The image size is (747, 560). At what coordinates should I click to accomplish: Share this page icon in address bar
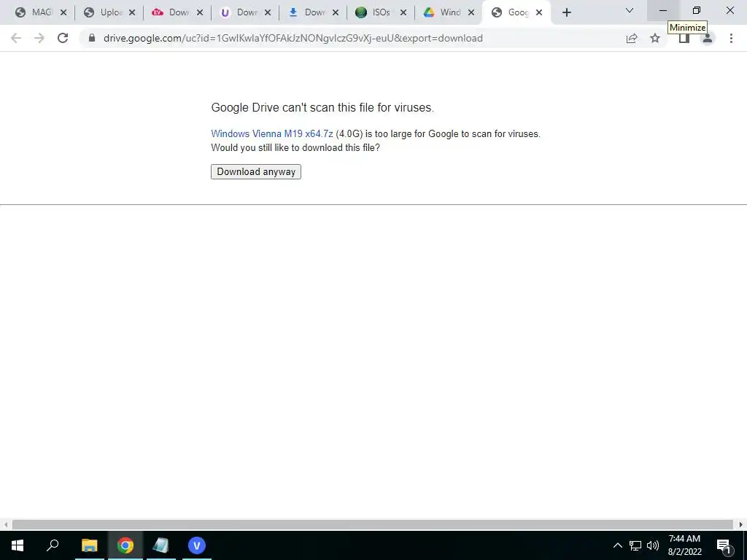(x=632, y=38)
